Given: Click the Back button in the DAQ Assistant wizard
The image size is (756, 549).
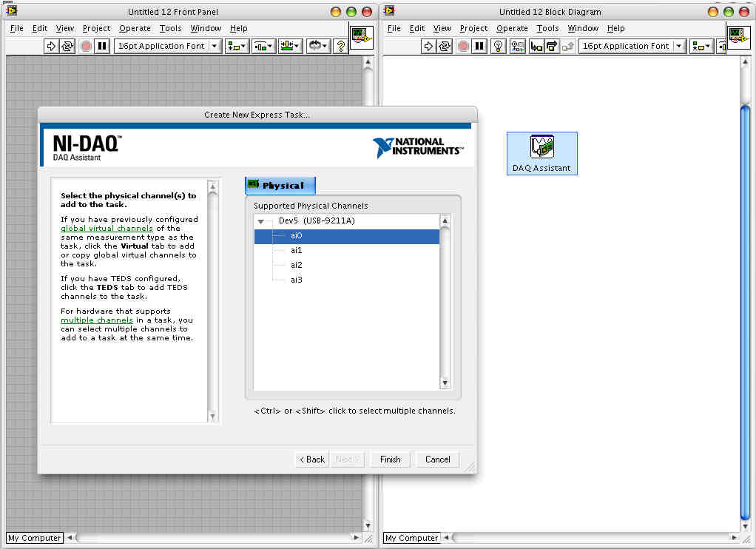Looking at the screenshot, I should [x=311, y=459].
